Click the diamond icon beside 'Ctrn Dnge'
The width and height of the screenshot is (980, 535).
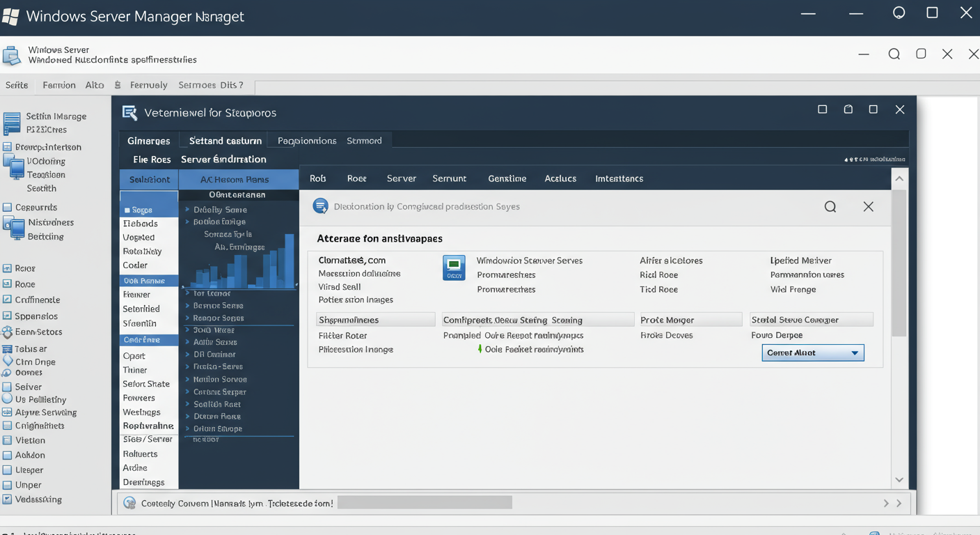tap(8, 361)
